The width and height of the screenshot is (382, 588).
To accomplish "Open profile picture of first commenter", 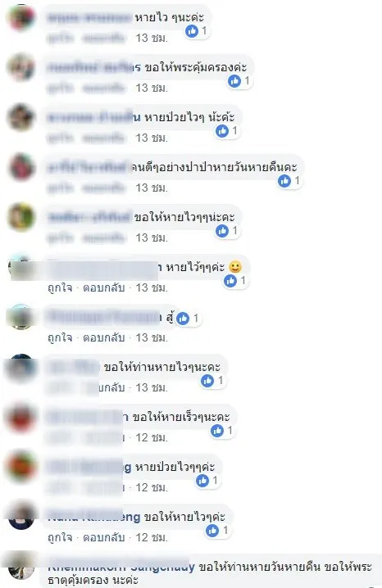I will coord(21,17).
